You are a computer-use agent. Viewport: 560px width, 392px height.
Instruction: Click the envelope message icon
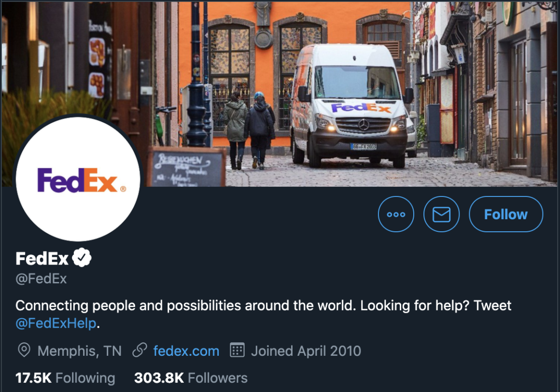coord(441,214)
